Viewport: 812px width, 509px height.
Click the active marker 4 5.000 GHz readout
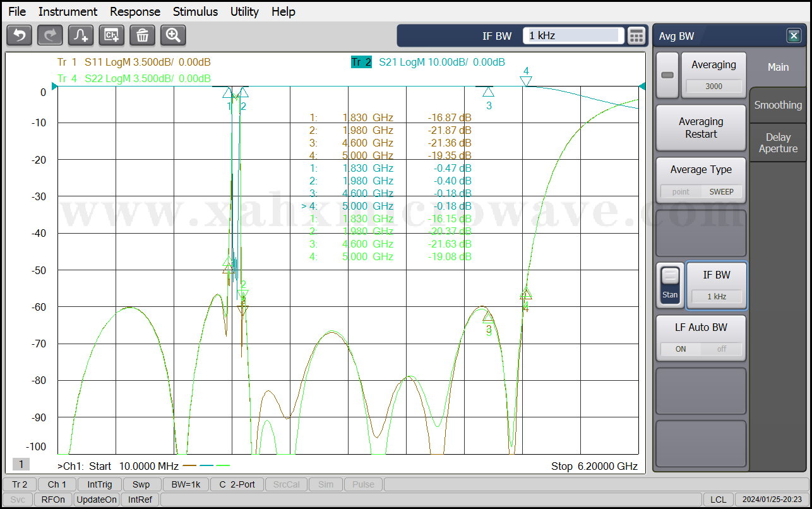point(386,206)
